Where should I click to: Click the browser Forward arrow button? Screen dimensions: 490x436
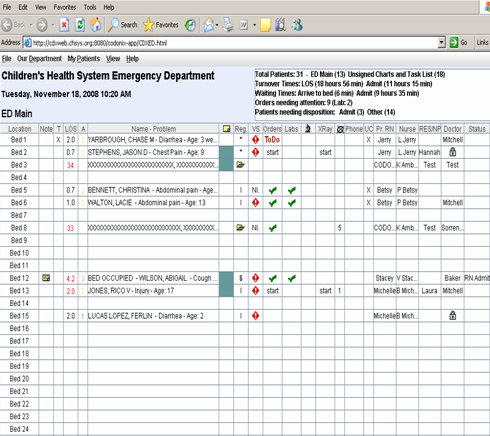(x=42, y=25)
